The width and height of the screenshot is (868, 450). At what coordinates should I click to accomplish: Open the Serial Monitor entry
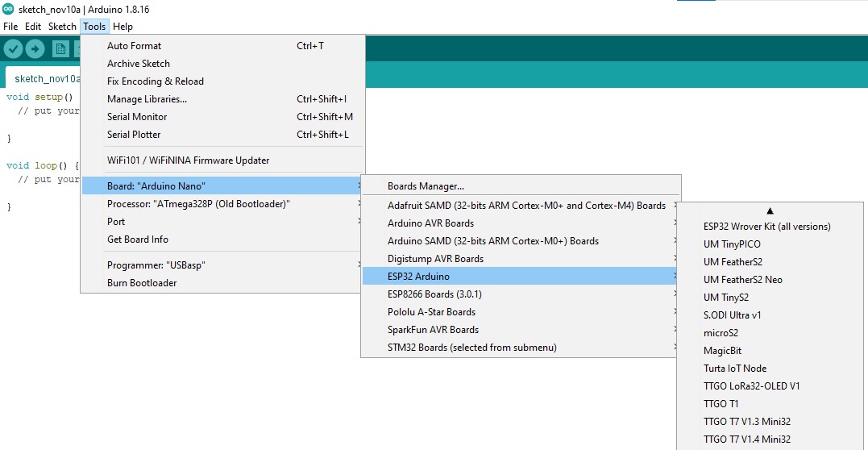pyautogui.click(x=137, y=117)
